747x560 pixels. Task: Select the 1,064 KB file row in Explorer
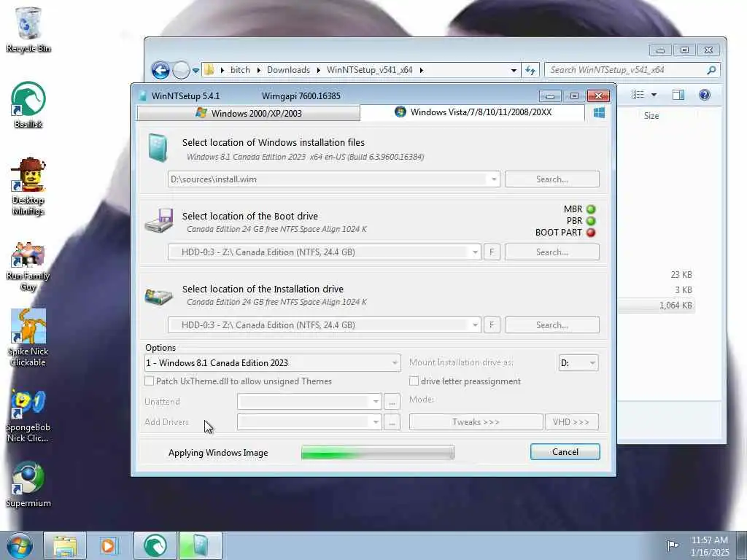(657, 306)
